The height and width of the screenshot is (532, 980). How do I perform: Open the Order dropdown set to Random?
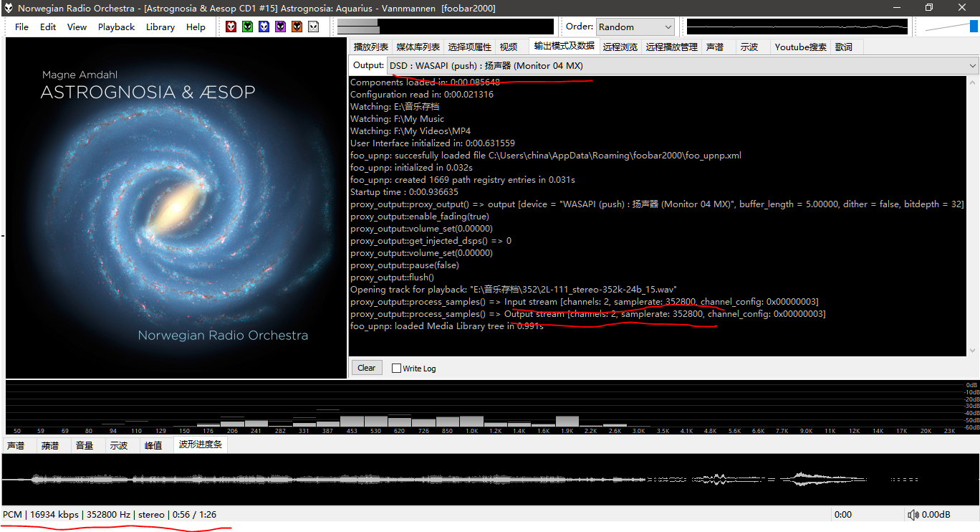click(x=635, y=27)
